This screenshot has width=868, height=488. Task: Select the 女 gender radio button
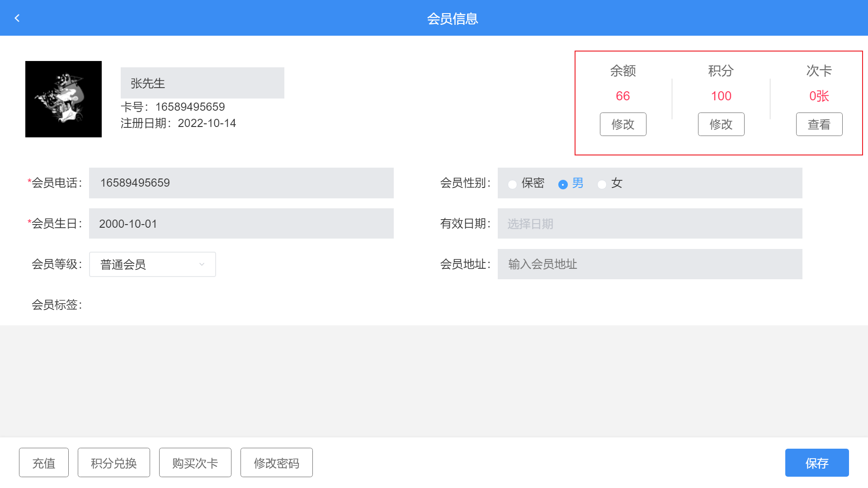tap(602, 184)
